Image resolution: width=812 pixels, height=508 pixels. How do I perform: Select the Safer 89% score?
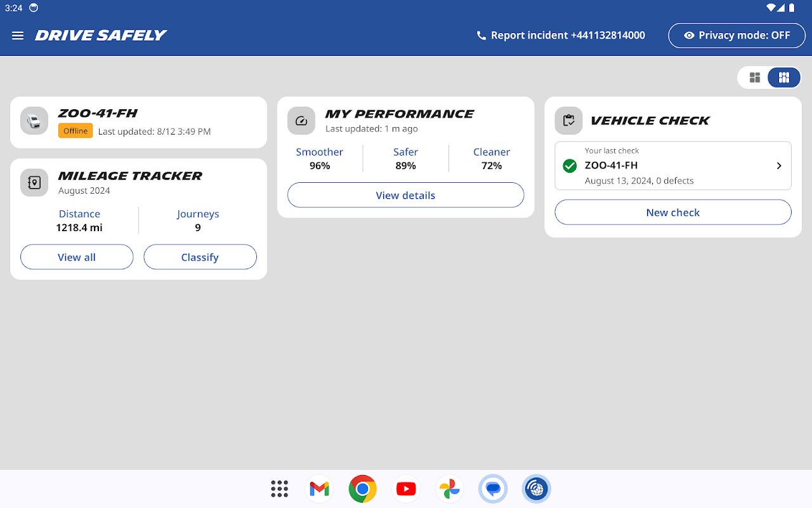click(405, 159)
